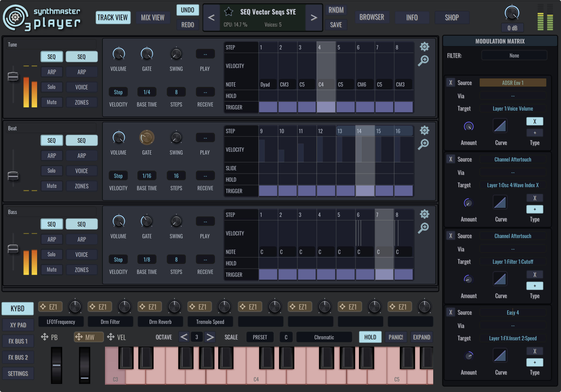The height and width of the screenshot is (392, 561).
Task: Toggle the HOLD button above keyboard
Action: (x=370, y=337)
